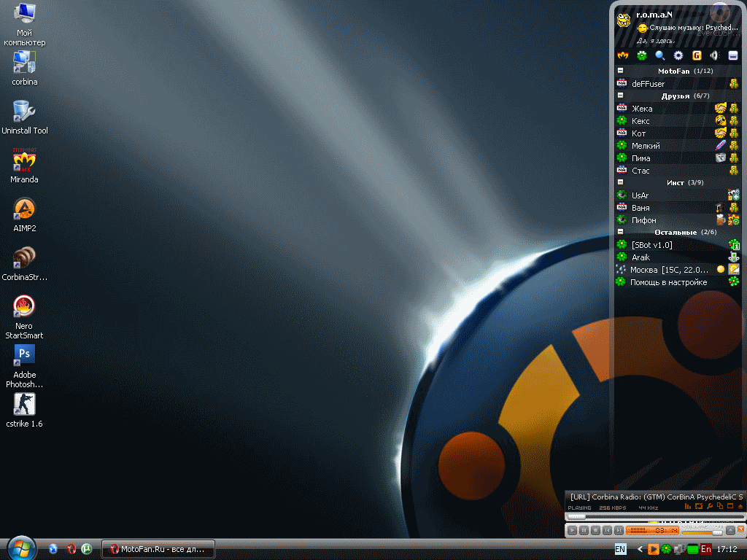
Task: Collapse the MotoFan contact group
Action: coord(620,71)
